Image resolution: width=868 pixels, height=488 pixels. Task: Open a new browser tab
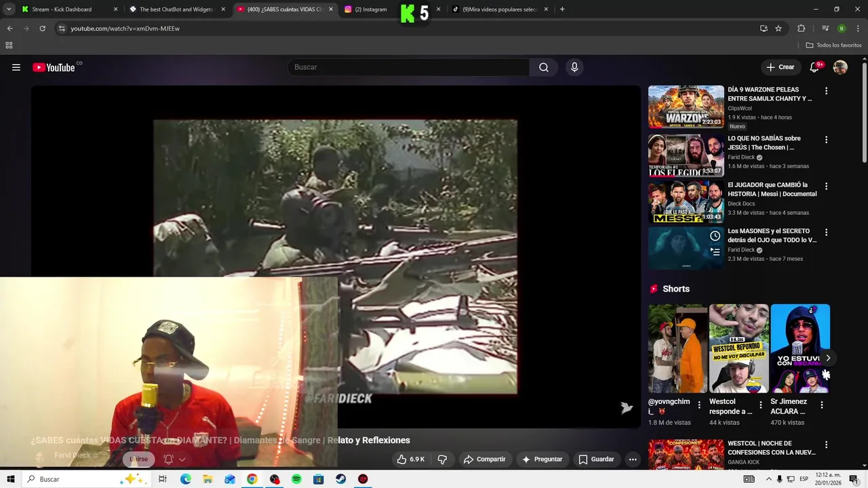562,9
